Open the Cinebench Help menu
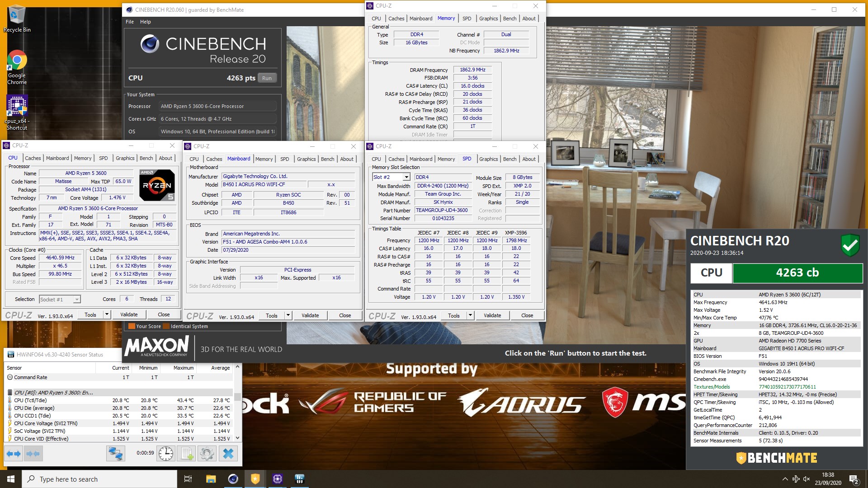The width and height of the screenshot is (868, 488). point(145,22)
